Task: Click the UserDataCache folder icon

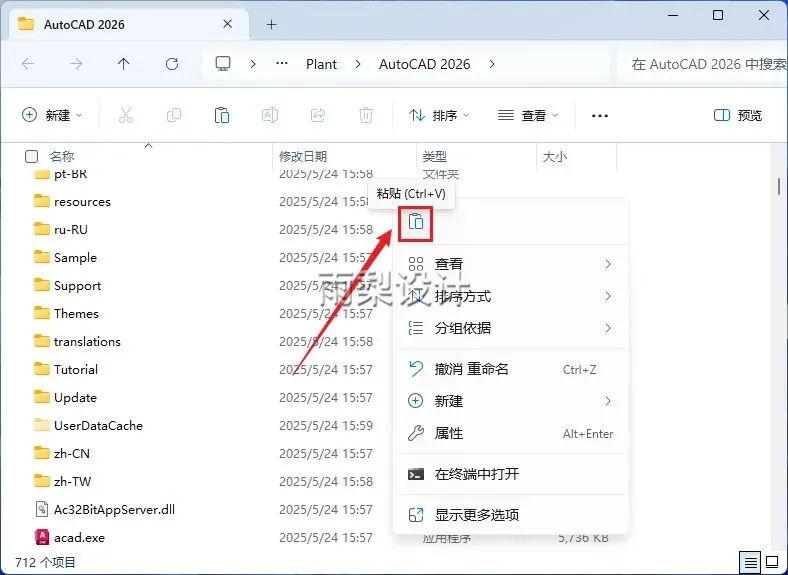Action: click(42, 425)
